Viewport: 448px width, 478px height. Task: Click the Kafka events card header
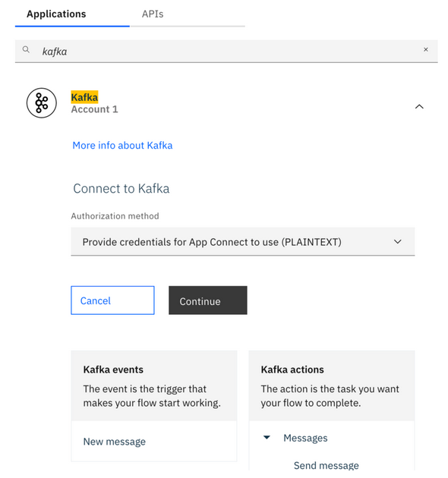113,370
